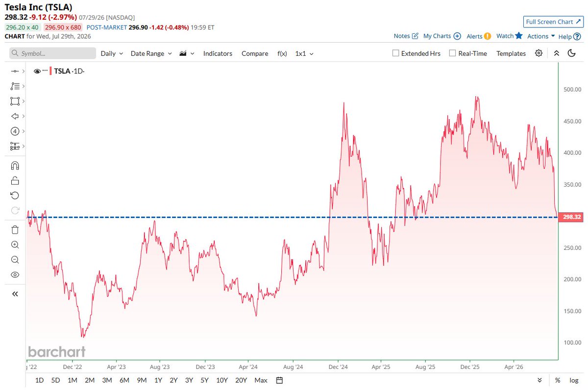Open the My Charts link
Screen dimensions: 588x390
(442, 36)
